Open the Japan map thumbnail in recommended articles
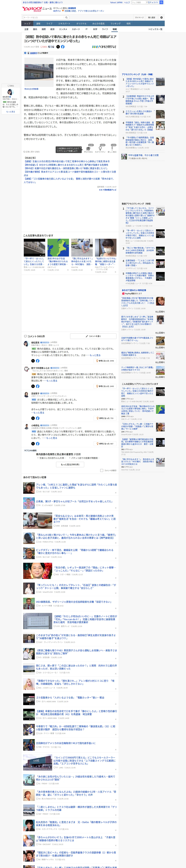This screenshot has height=868, width=186. (58, 248)
